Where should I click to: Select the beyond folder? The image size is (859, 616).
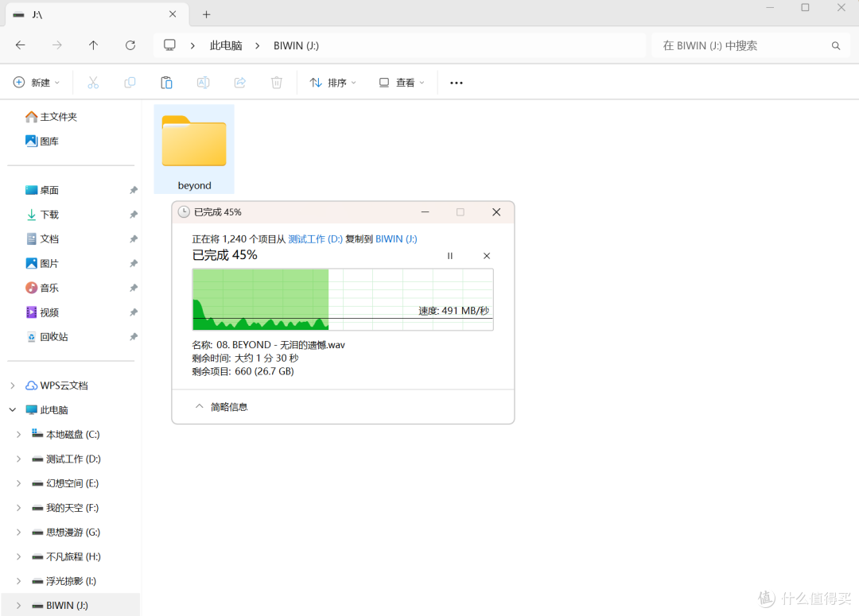coord(194,149)
